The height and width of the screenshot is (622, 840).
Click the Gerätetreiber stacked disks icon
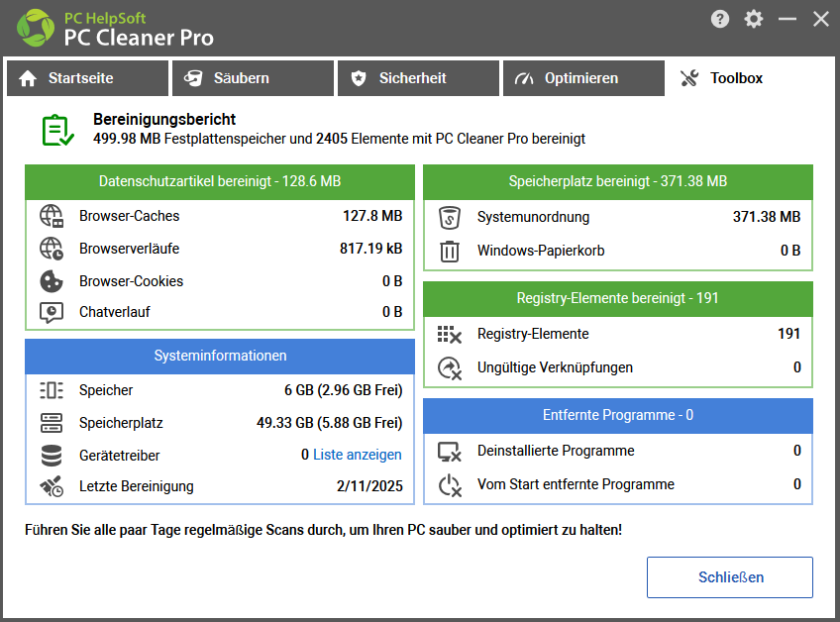52,456
